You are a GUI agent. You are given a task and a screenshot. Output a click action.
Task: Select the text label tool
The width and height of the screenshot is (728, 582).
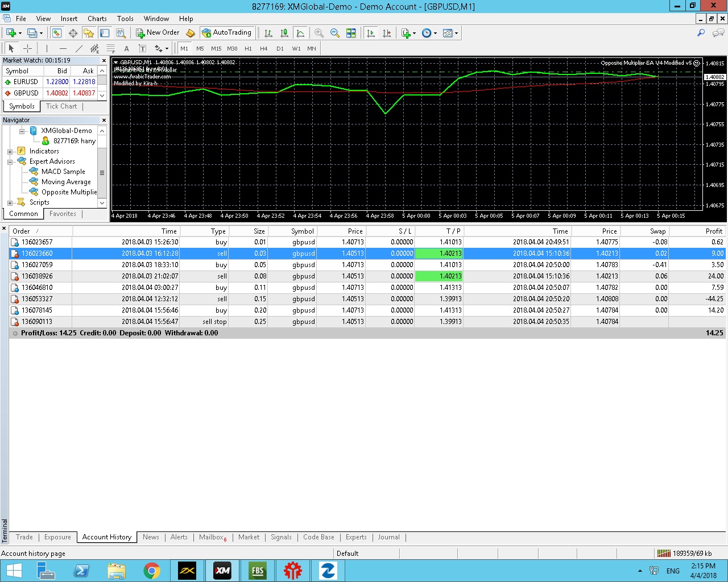point(126,48)
